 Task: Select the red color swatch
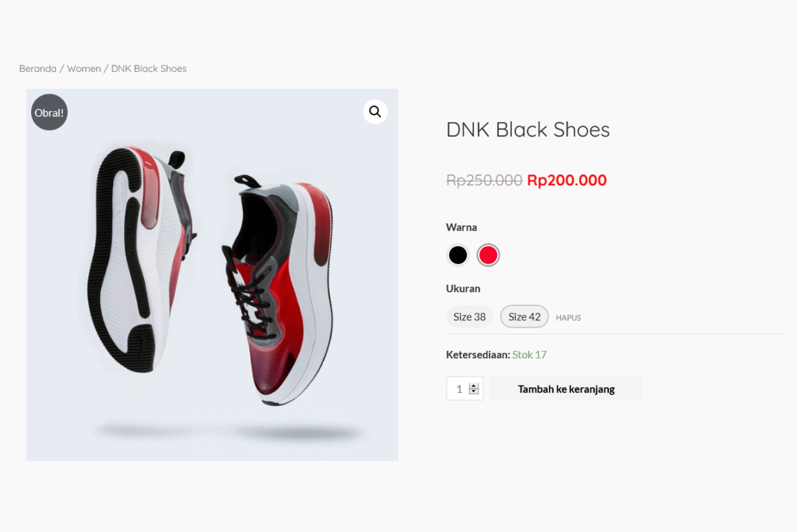click(x=488, y=255)
